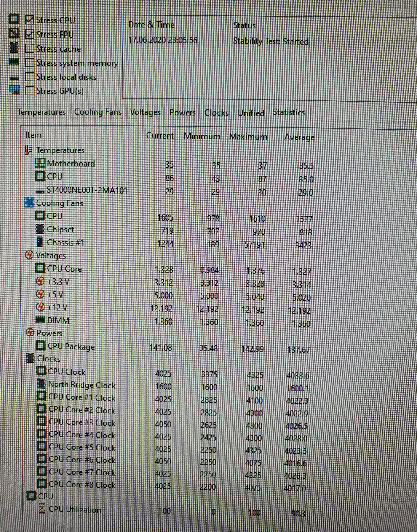This screenshot has width=417, height=532.
Task: Click the Minimum column header
Action: pyautogui.click(x=202, y=136)
